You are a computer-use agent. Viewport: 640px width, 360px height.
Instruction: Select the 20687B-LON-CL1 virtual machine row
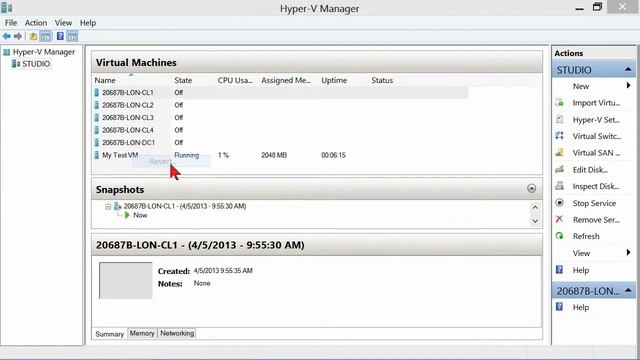pyautogui.click(x=280, y=93)
